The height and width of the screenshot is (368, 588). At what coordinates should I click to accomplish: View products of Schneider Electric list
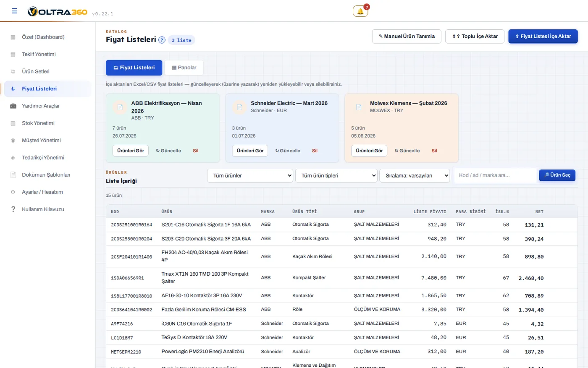coord(250,151)
